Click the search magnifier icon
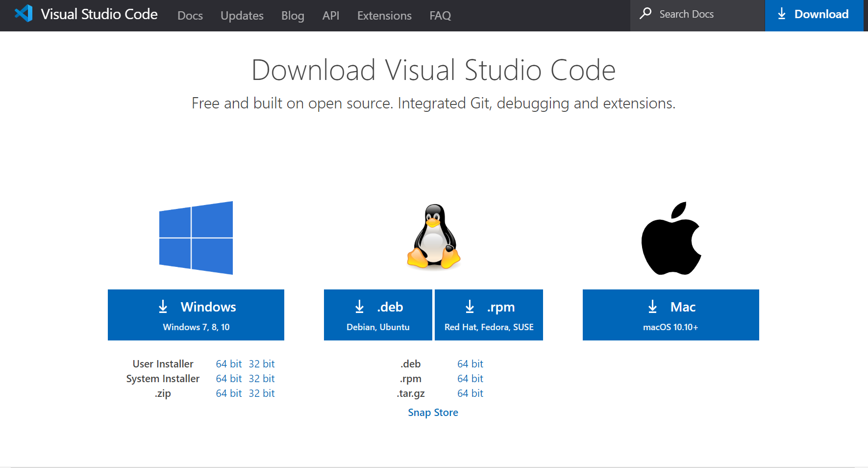Viewport: 868px width, 468px height. [x=645, y=13]
